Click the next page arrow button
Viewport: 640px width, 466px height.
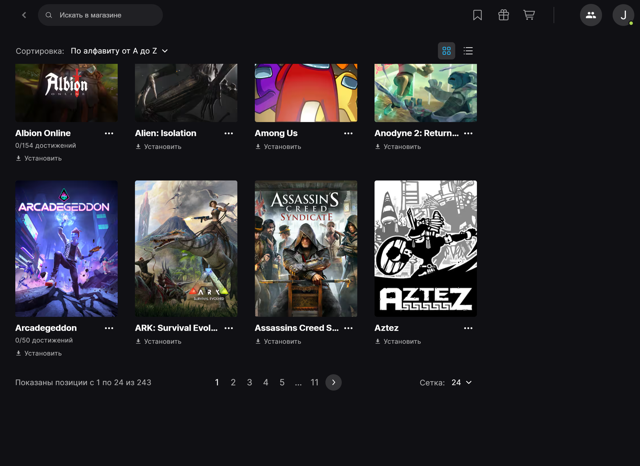click(x=333, y=382)
